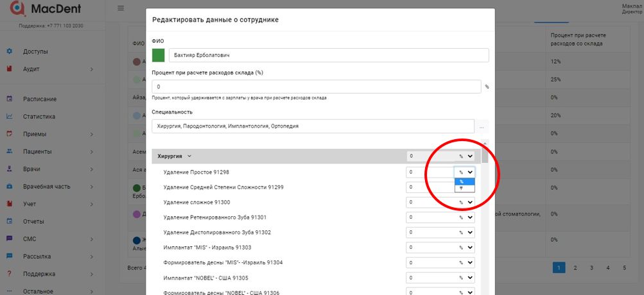Image resolution: width=644 pixels, height=295 pixels.
Task: Click the hamburger menu icon
Action: (121, 8)
